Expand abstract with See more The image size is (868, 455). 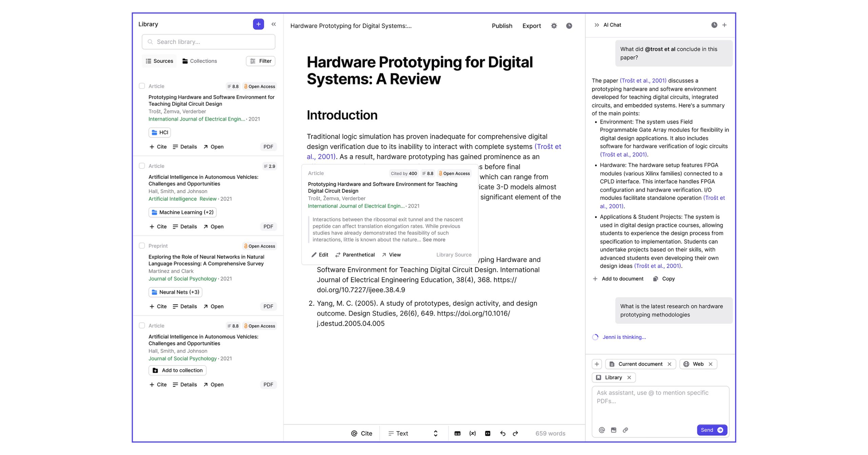pos(434,240)
